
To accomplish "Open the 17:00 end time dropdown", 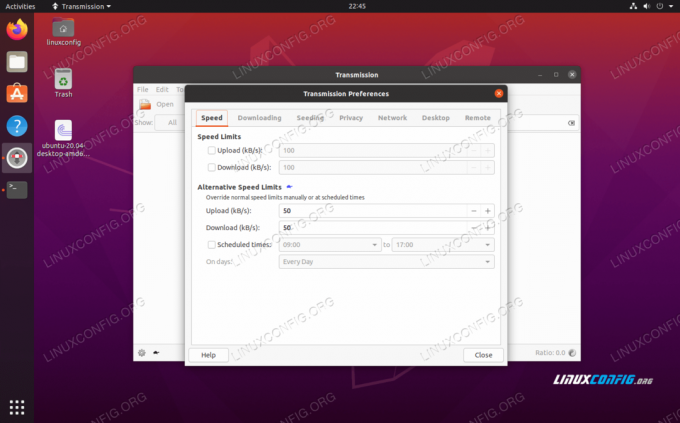I will pyautogui.click(x=443, y=245).
